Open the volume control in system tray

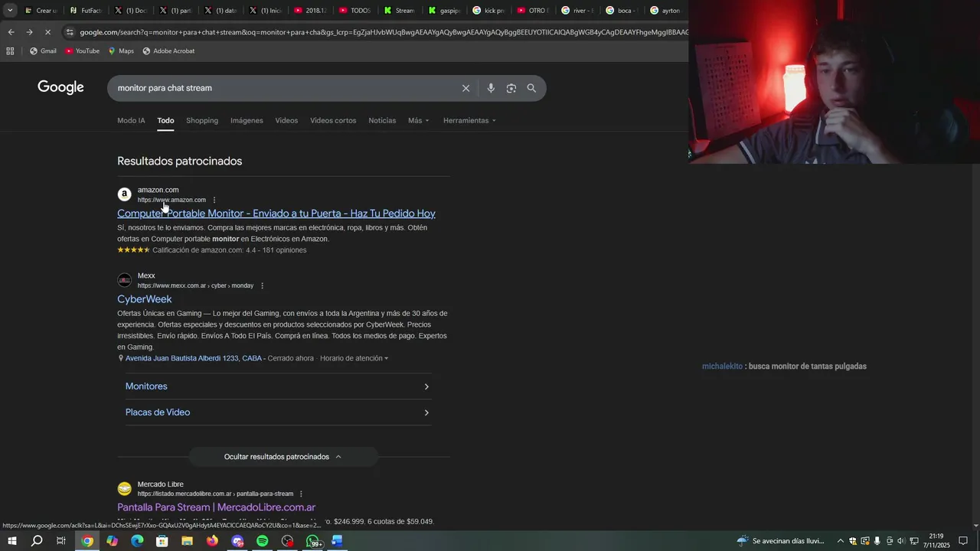click(x=901, y=541)
